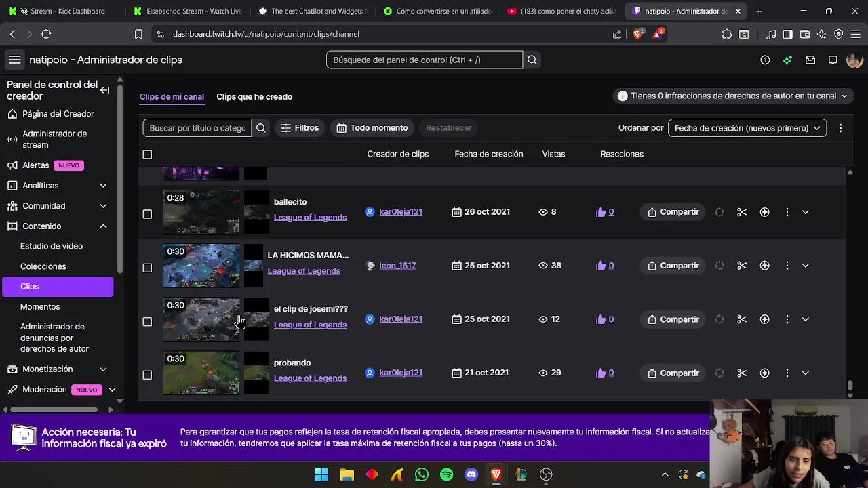Open the three-dot options beside sort order
This screenshot has height=488, width=868.
tap(840, 127)
